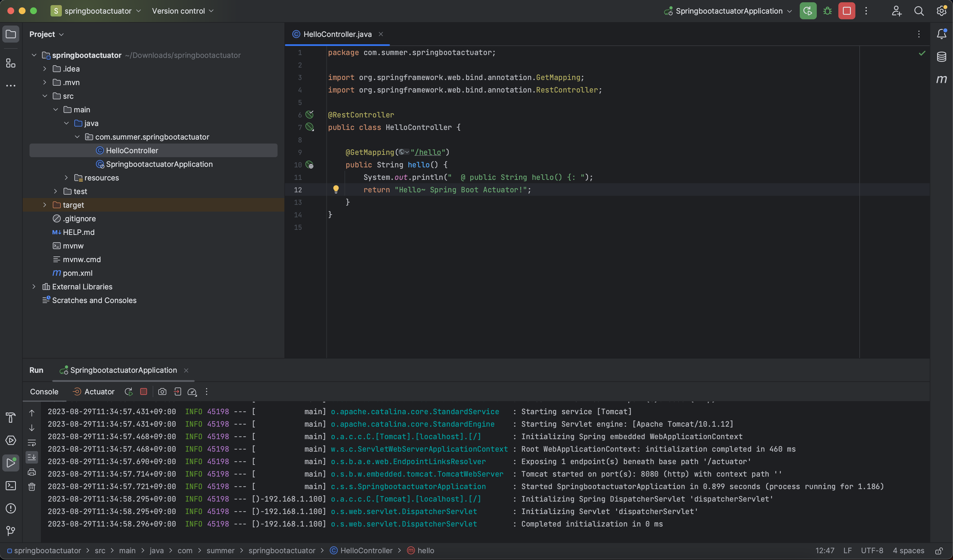Expand the resources folder

(x=66, y=178)
